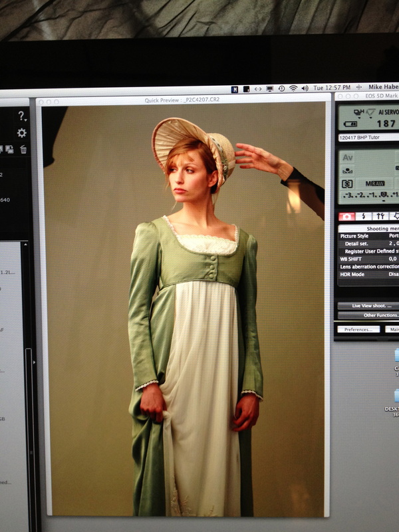
Task: Open the volume control in menu bar
Action: click(305, 88)
